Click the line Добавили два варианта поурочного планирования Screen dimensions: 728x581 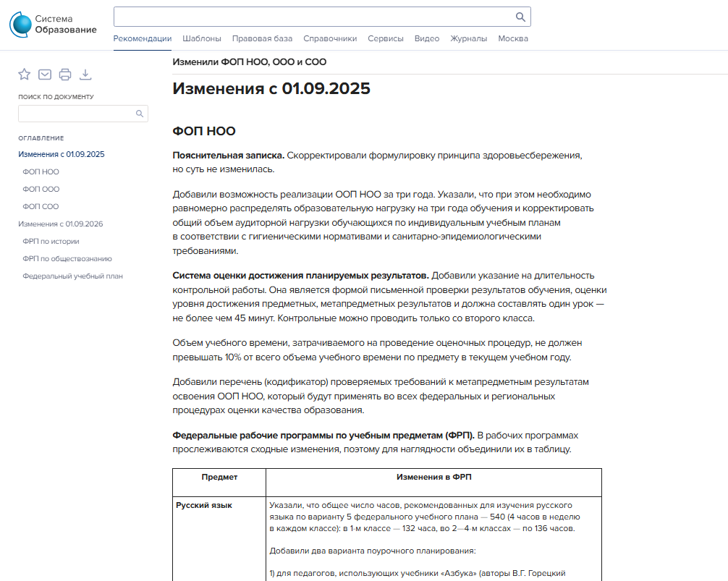[373, 551]
